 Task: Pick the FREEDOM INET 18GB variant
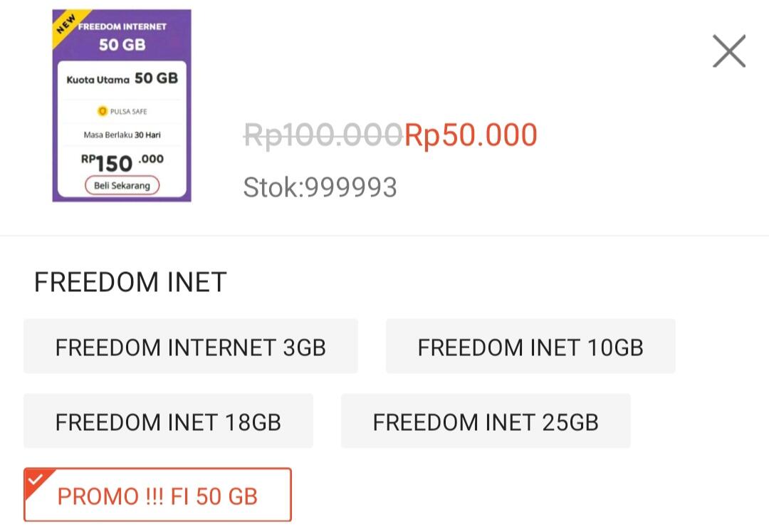[168, 422]
